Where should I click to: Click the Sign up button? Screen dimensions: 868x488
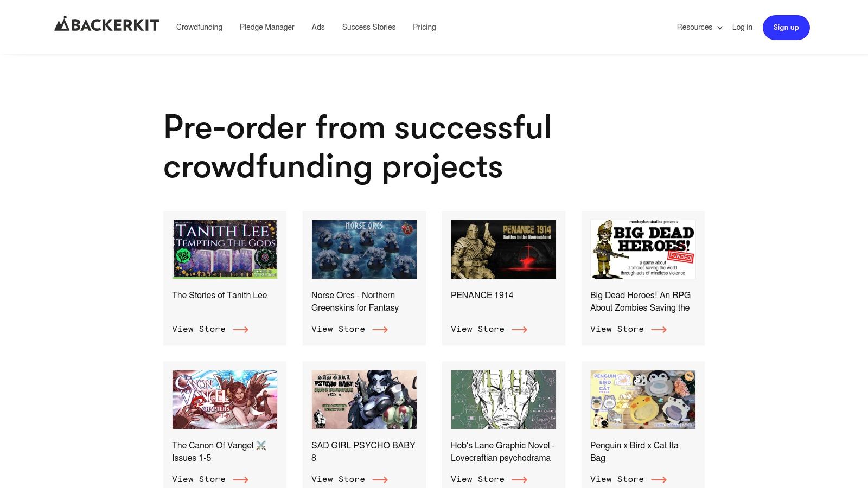[786, 28]
